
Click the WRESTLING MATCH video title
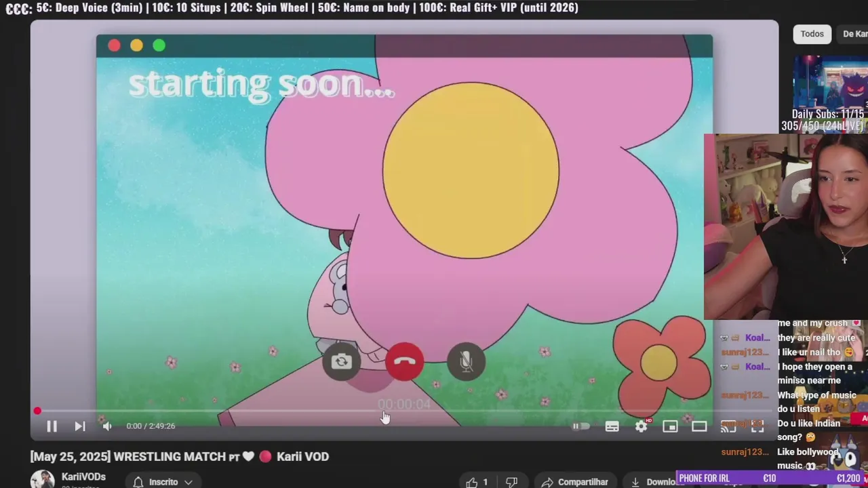coord(180,457)
